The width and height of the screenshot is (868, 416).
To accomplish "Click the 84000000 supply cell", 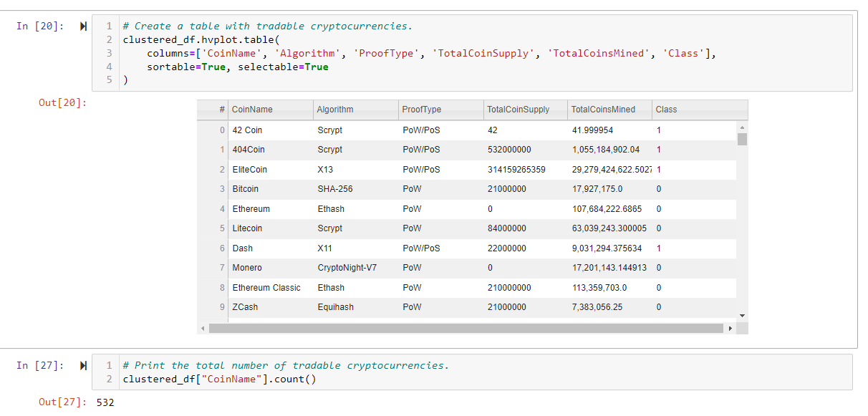I will 526,228.
